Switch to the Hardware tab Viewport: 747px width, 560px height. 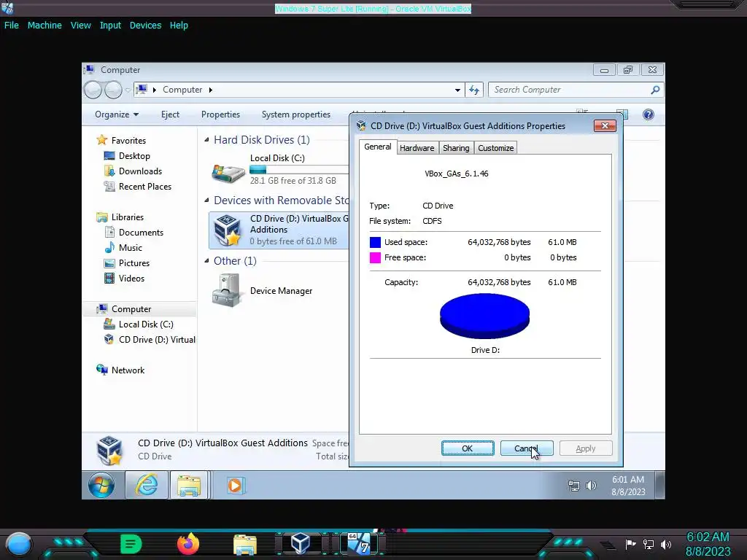pos(417,148)
